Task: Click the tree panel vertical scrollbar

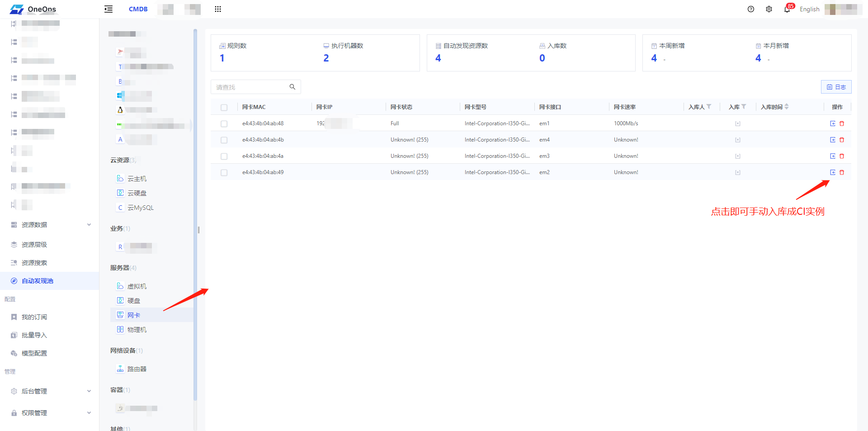Action: [195, 215]
